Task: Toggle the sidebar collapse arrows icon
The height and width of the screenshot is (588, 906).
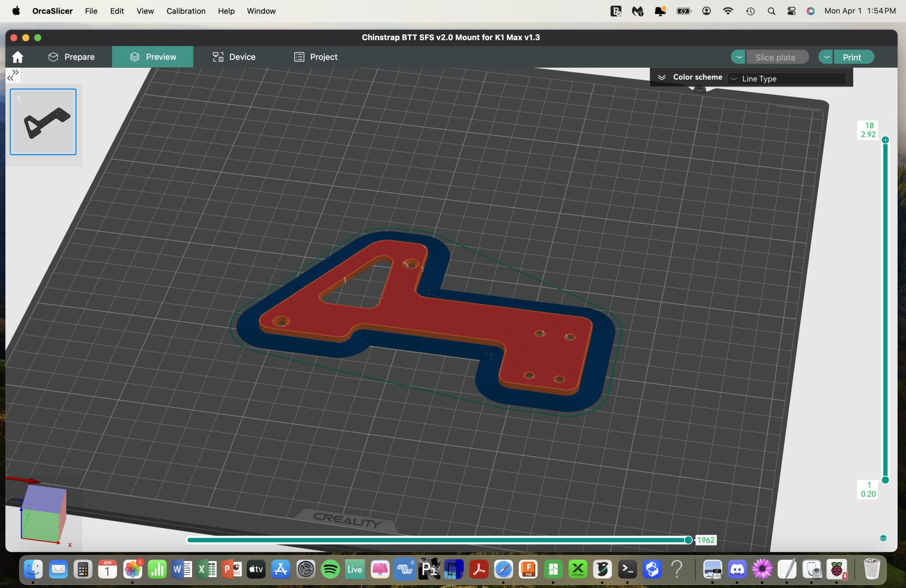Action: click(x=13, y=75)
